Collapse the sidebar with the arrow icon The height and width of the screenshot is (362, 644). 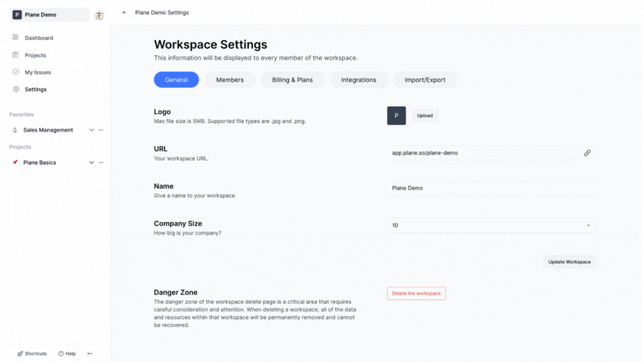(90, 353)
